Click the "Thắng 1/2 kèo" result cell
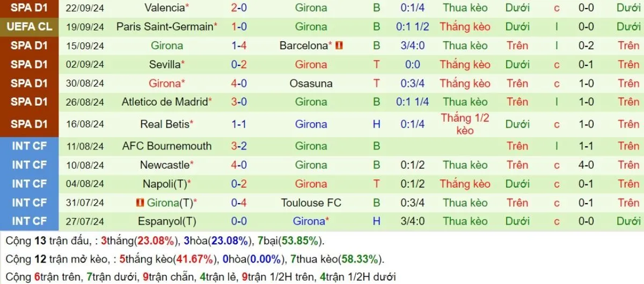Viewport: 644px width, 284px height. tap(465, 124)
